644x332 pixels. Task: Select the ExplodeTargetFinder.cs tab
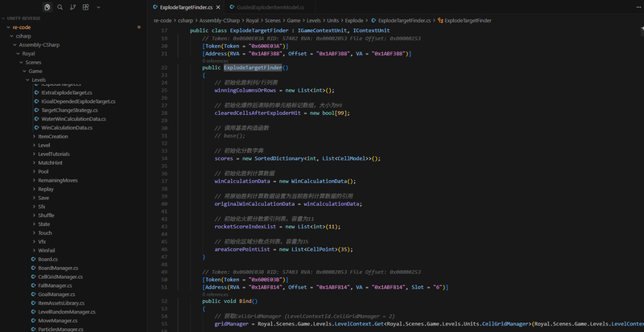[185, 7]
